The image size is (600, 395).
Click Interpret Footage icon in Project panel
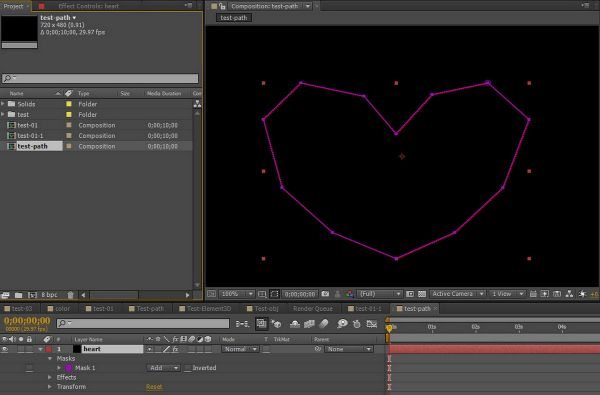(5, 295)
